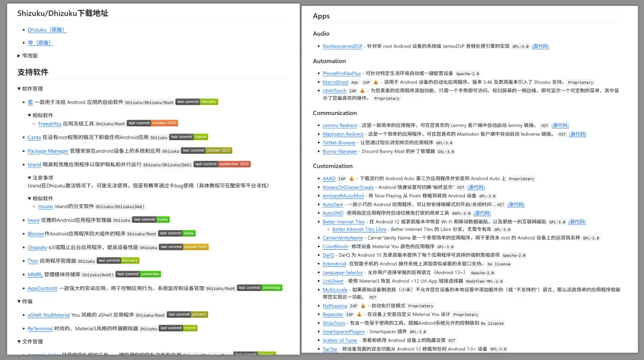This screenshot has height=360, width=644.
Task: Open the ReTerminal link
Action: coord(40,328)
